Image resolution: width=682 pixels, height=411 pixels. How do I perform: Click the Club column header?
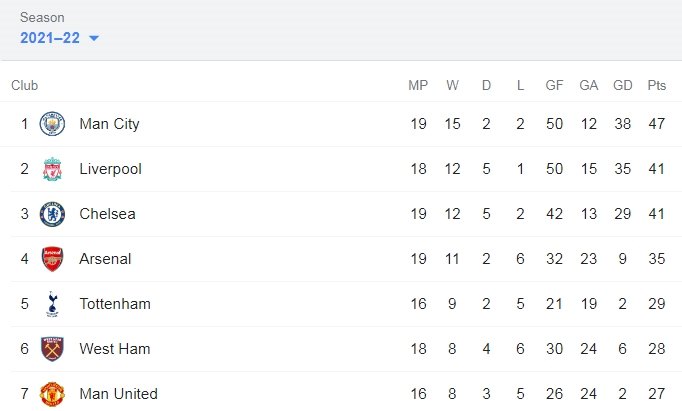pyautogui.click(x=24, y=85)
